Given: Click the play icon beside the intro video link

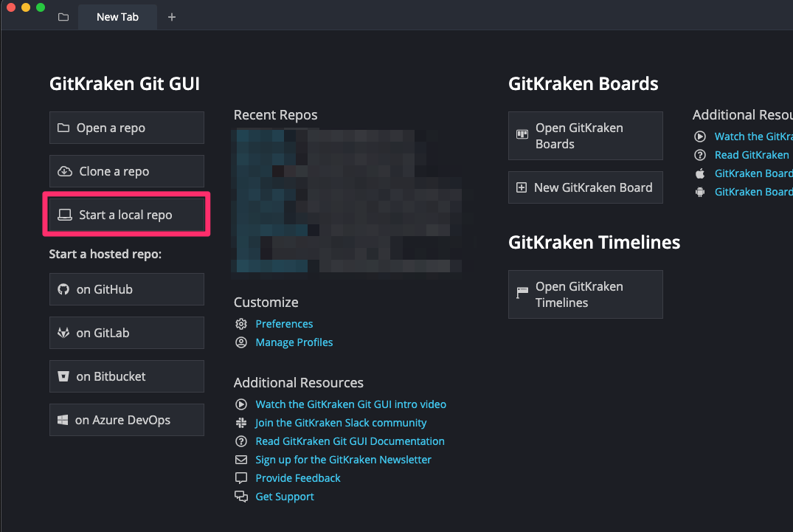Looking at the screenshot, I should [x=240, y=404].
